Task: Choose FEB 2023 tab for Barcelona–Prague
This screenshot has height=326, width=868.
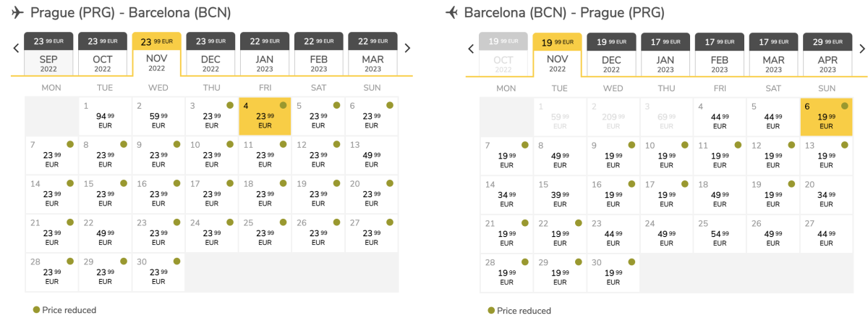Action: 719,54
